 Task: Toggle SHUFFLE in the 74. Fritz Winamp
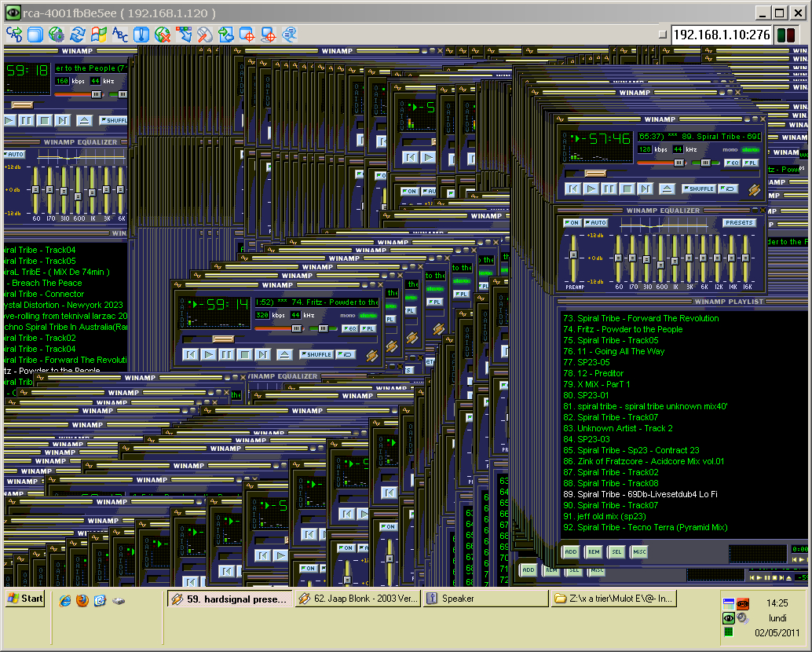tap(316, 355)
